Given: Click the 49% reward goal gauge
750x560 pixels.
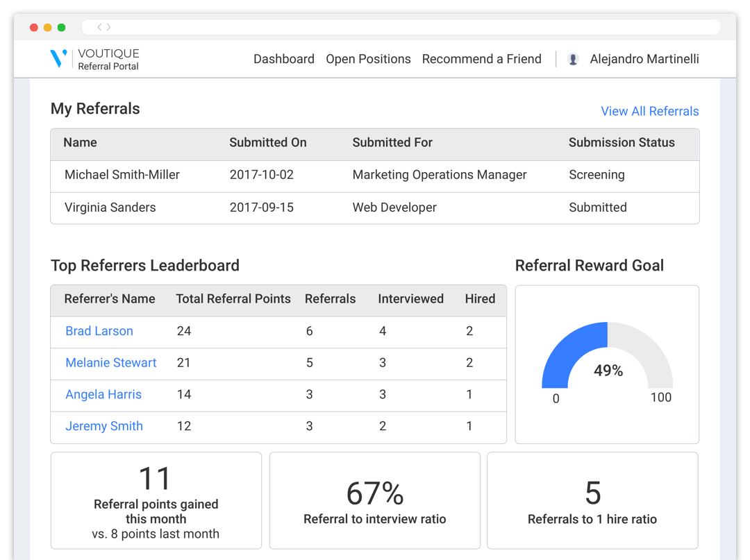Looking at the screenshot, I should pos(607,355).
